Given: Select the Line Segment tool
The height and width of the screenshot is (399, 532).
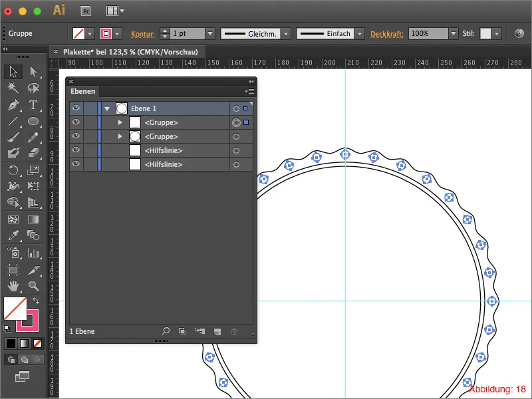Looking at the screenshot, I should [x=13, y=121].
